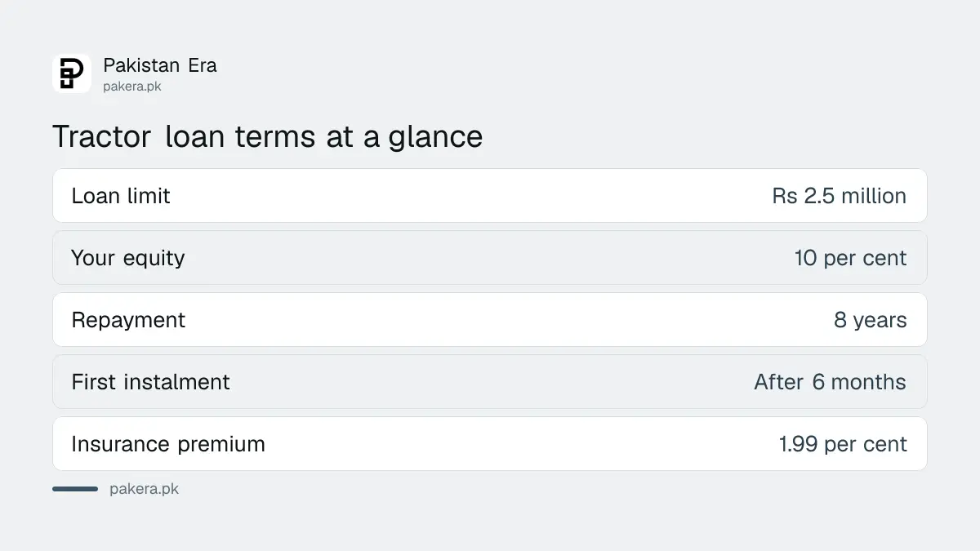
Task: Select the Tractor loan terms heading
Action: coord(268,136)
